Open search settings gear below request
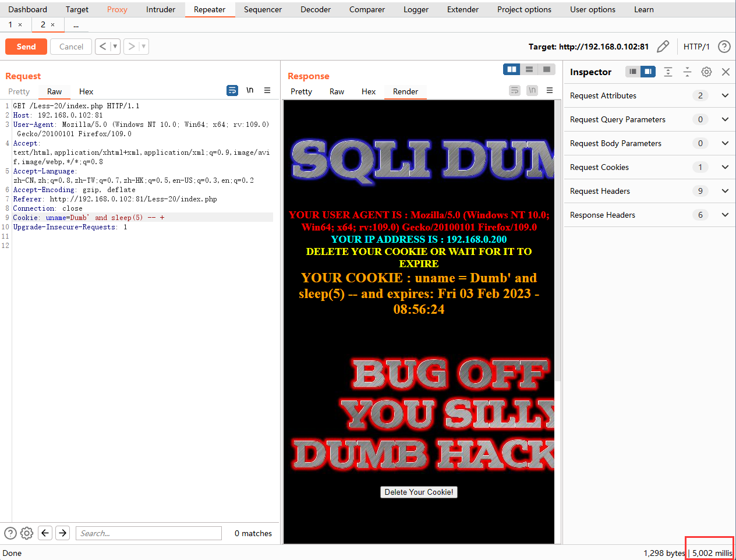The width and height of the screenshot is (736, 560). (27, 533)
